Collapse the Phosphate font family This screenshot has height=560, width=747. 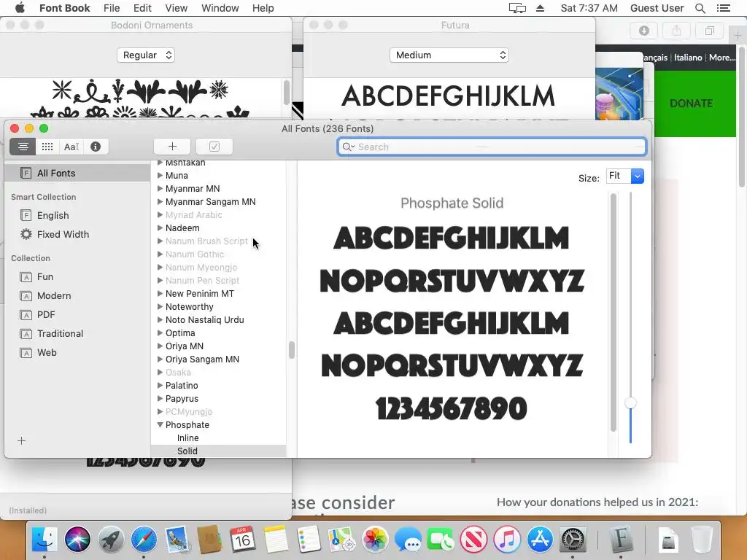click(x=160, y=425)
